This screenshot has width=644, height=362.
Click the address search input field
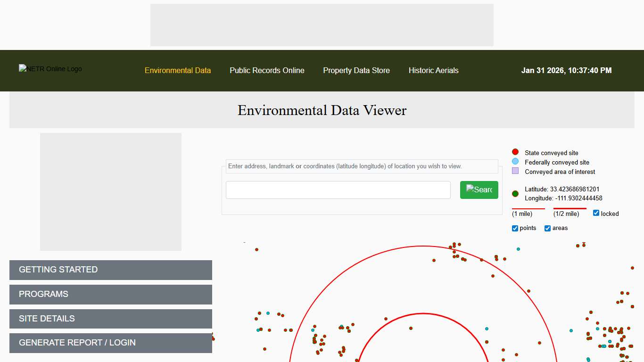pos(338,189)
